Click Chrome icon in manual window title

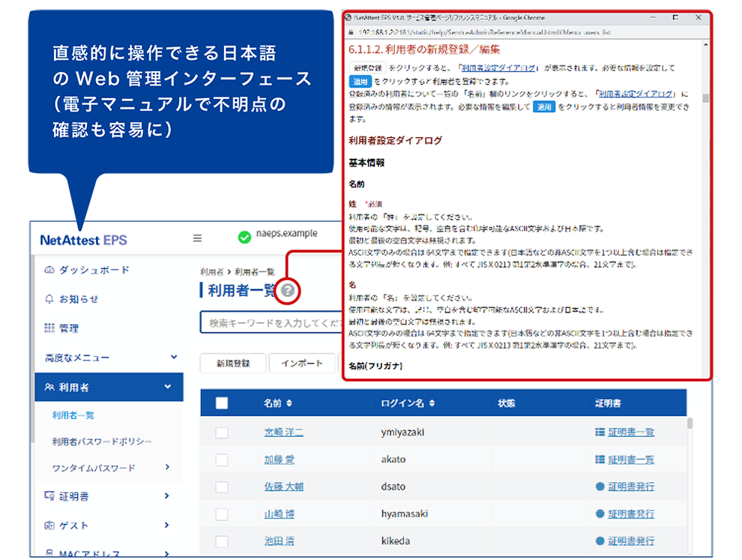click(x=349, y=17)
